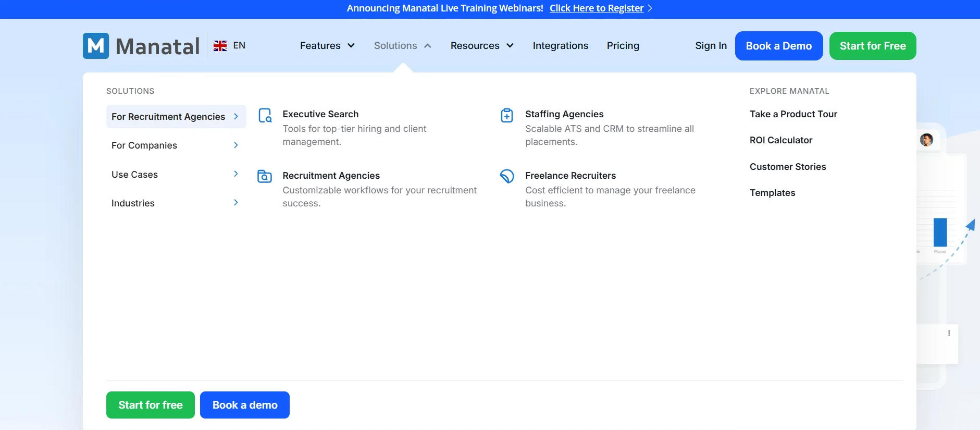980x430 pixels.
Task: Click the Staffing Agencies clipboard icon
Action: coord(507,115)
